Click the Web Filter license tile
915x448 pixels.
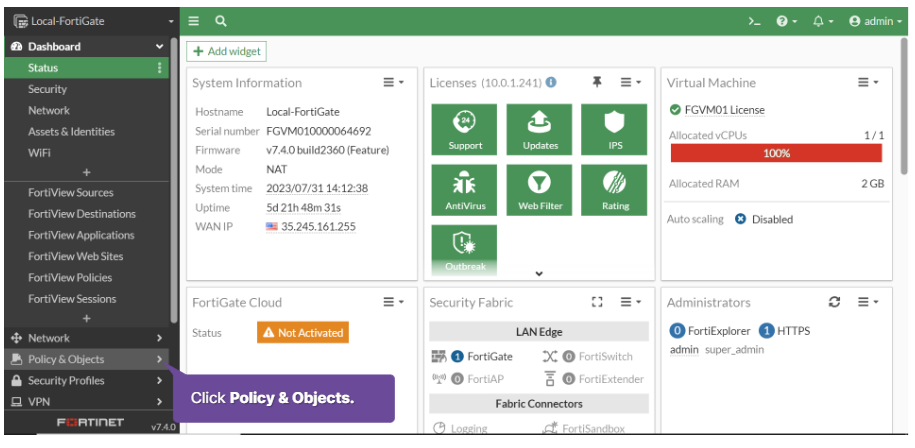click(540, 190)
